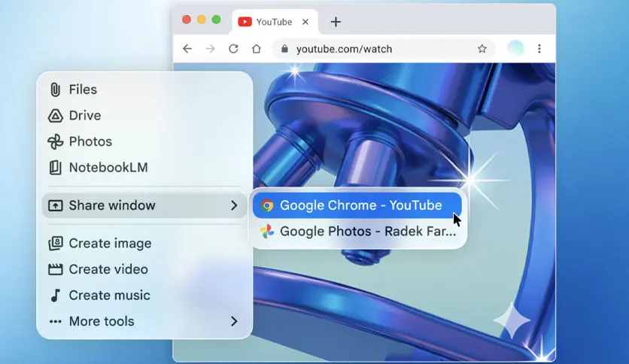Choose Drive from the menu

(x=144, y=116)
